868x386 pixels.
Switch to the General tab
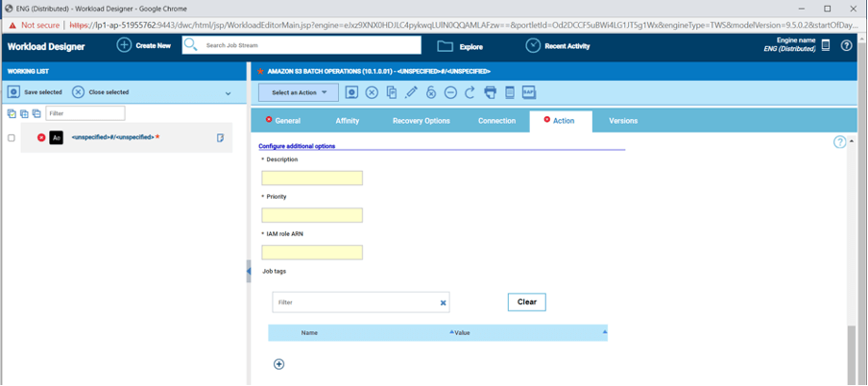tap(283, 121)
